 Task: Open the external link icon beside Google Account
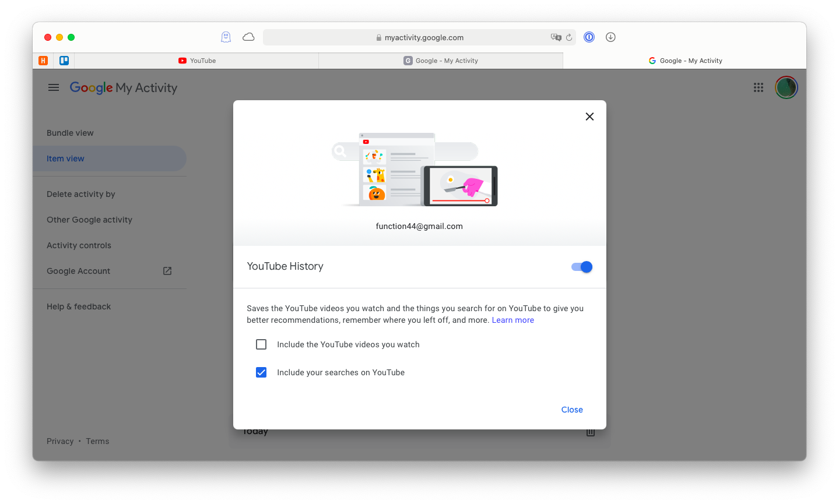coord(167,270)
